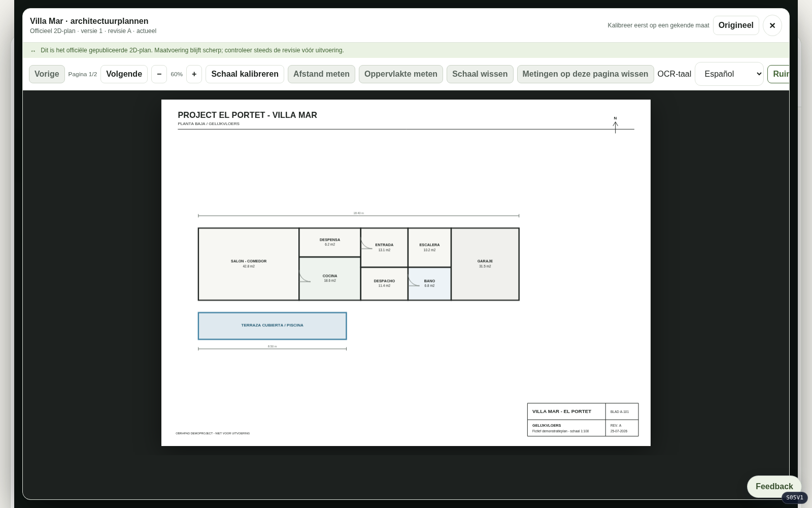Open the OCR-taal language dropdown
812x508 pixels.
click(x=729, y=74)
